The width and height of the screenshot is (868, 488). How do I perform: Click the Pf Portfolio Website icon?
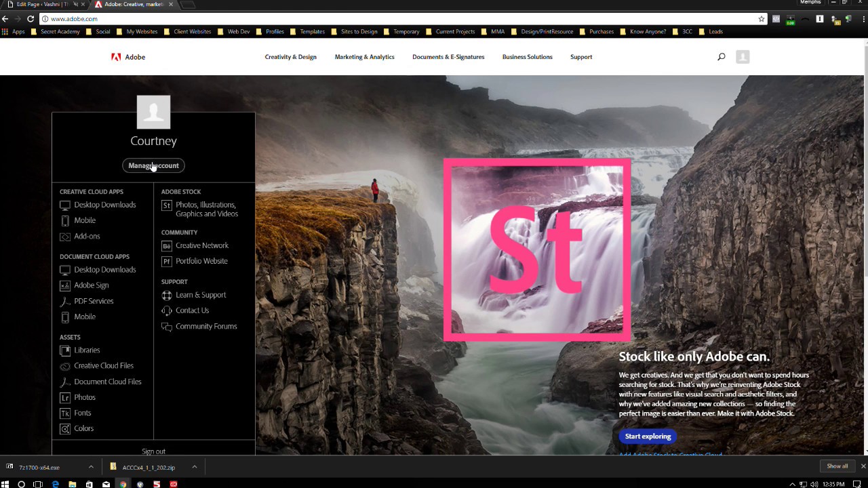tap(167, 262)
